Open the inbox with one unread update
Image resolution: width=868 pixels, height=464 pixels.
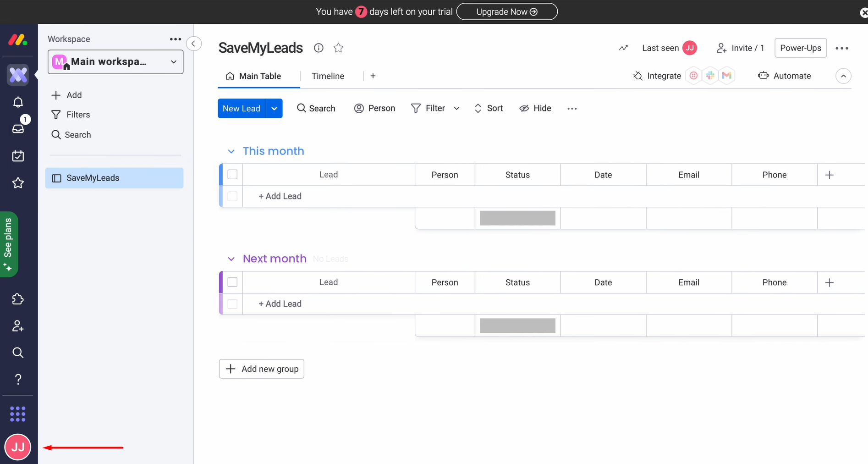click(x=18, y=128)
